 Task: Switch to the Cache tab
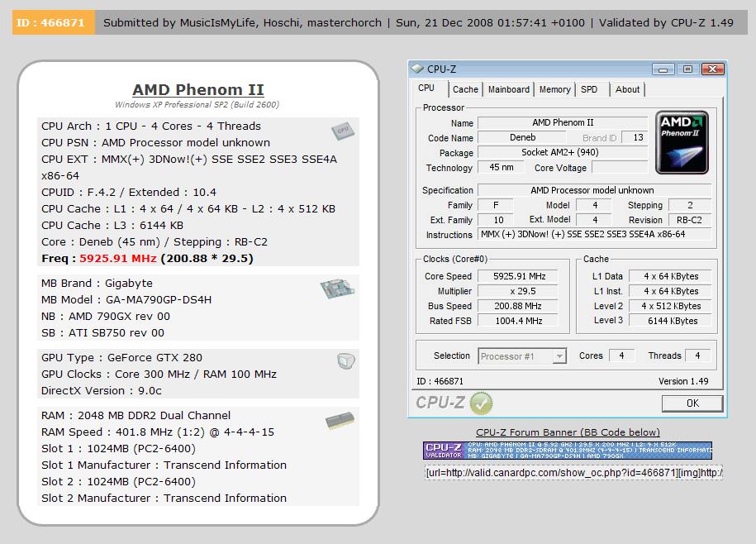(465, 89)
